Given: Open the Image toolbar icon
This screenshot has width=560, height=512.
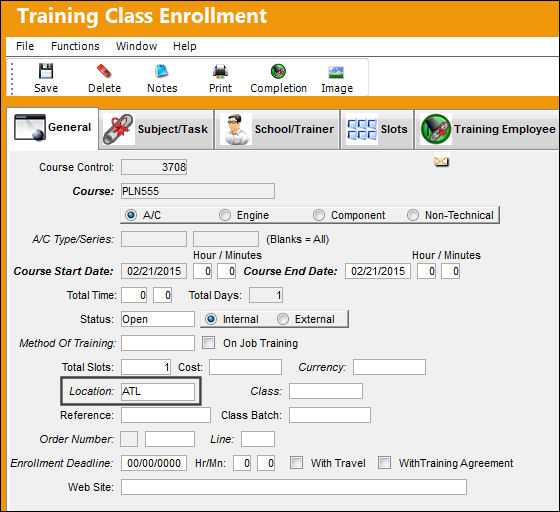Looking at the screenshot, I should (x=336, y=72).
